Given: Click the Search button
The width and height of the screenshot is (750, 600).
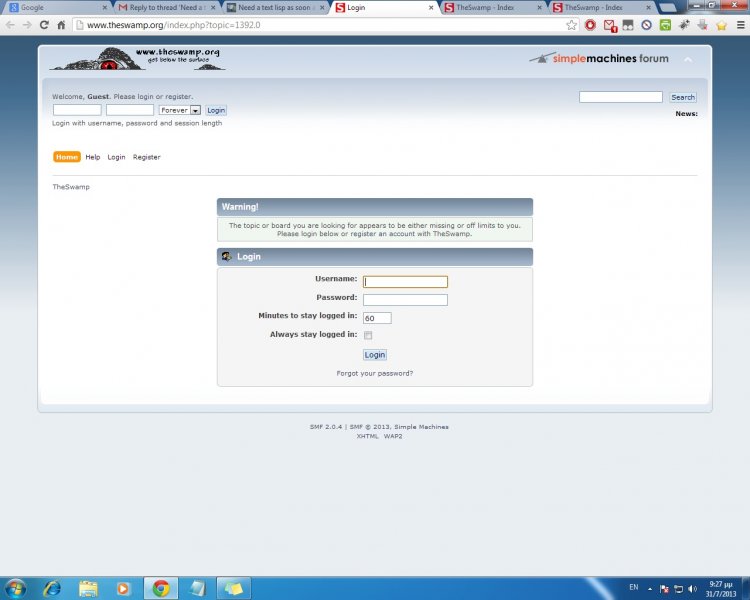Looking at the screenshot, I should (683, 97).
